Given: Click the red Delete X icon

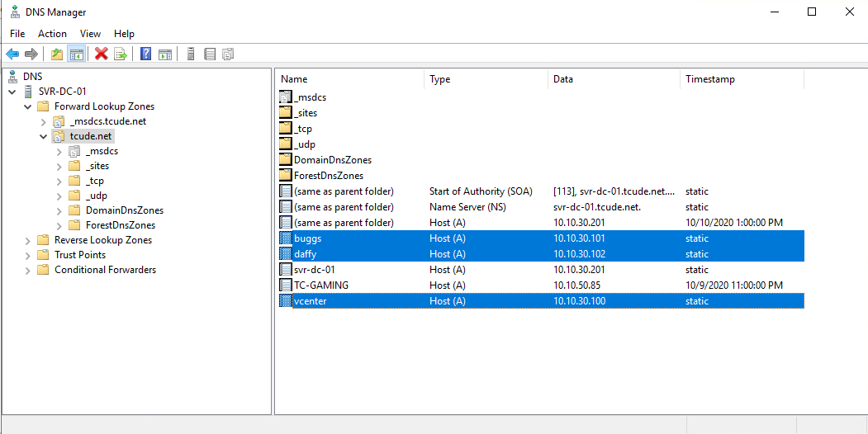Looking at the screenshot, I should [102, 54].
